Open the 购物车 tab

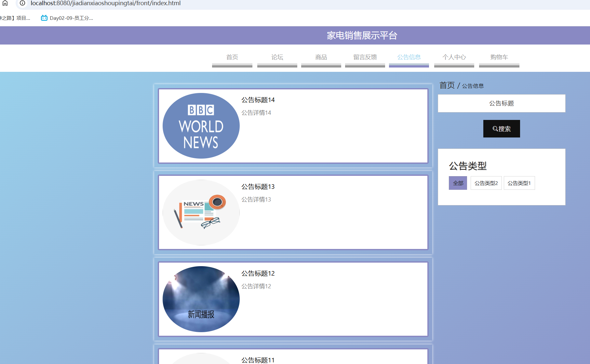[x=499, y=57]
